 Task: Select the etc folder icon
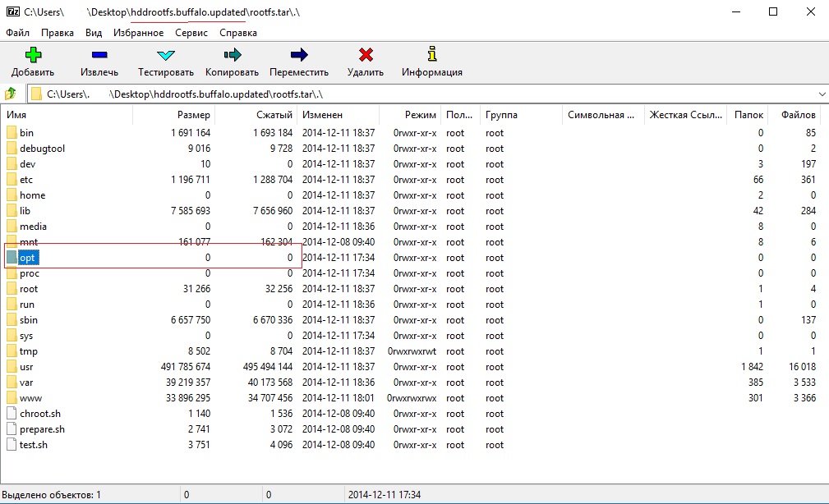12,180
